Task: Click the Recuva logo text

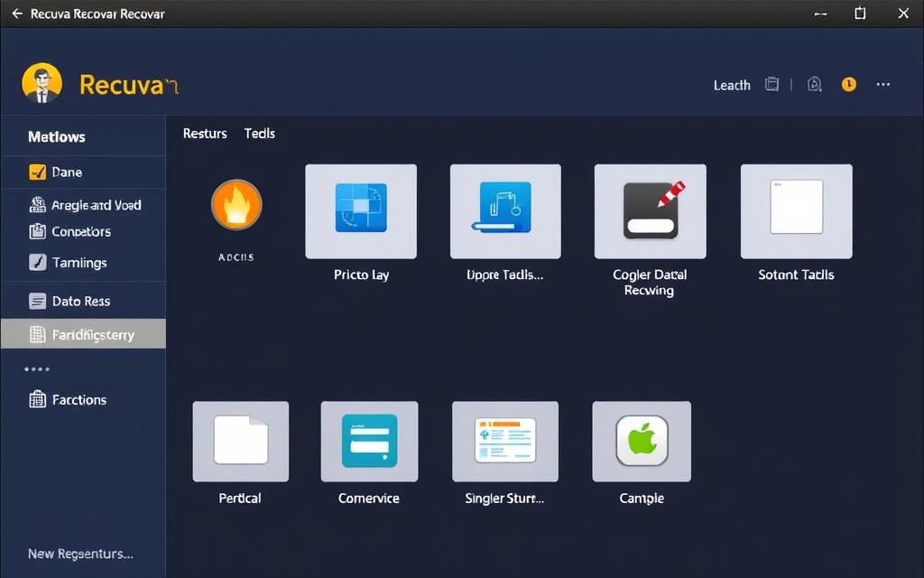Action: (x=128, y=85)
